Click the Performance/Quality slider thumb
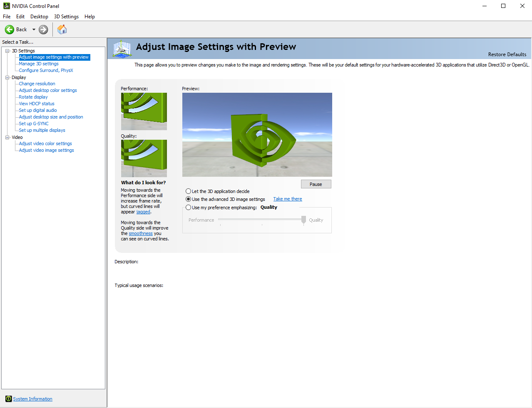Viewport: 532px width, 408px height. click(x=303, y=220)
